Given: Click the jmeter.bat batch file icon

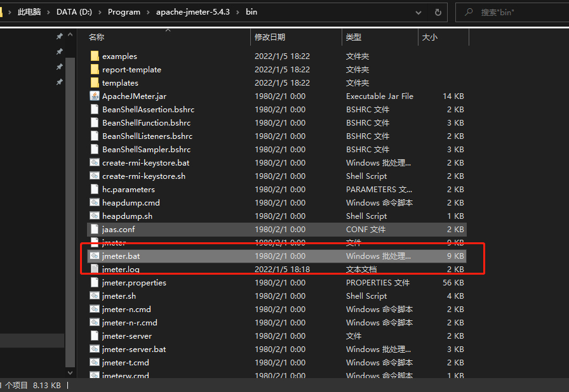Looking at the screenshot, I should [x=95, y=256].
